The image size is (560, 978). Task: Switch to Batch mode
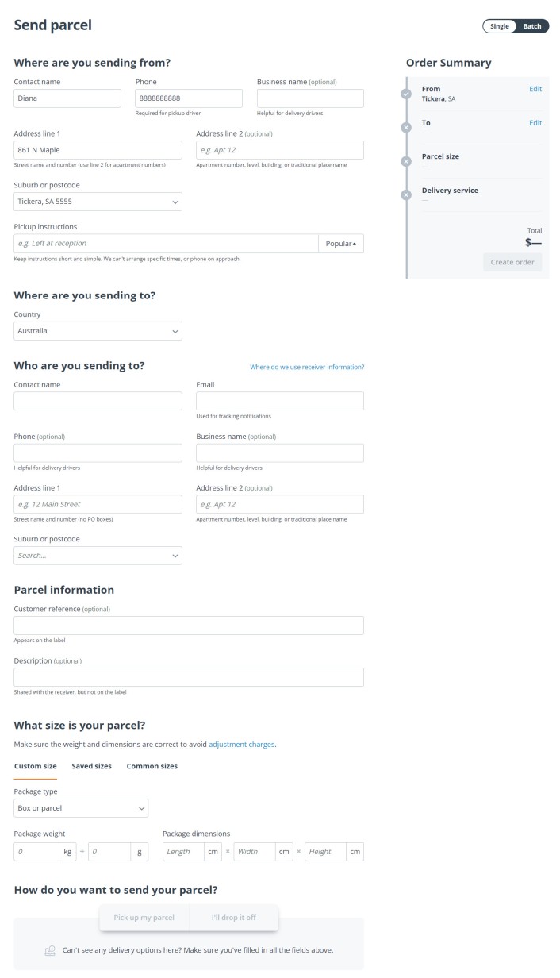pyautogui.click(x=532, y=25)
